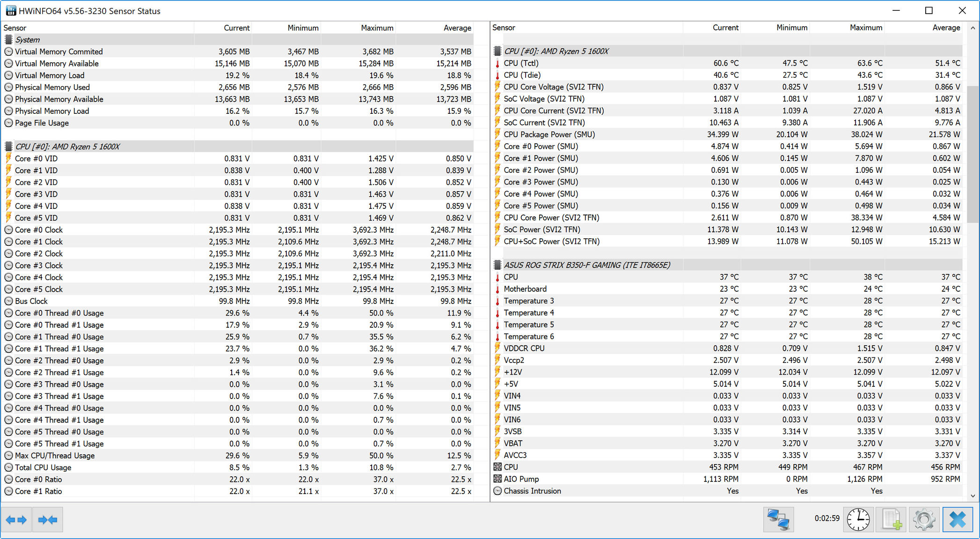This screenshot has width=980, height=539.
Task: Select the Max CPU/Thread Usage row
Action: tap(239, 456)
